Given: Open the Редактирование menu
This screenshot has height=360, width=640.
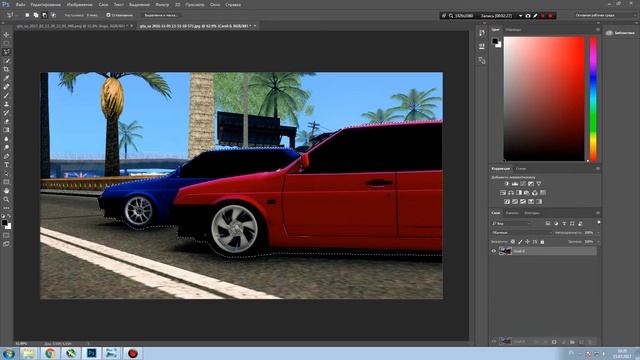Looking at the screenshot, I should (45, 4).
